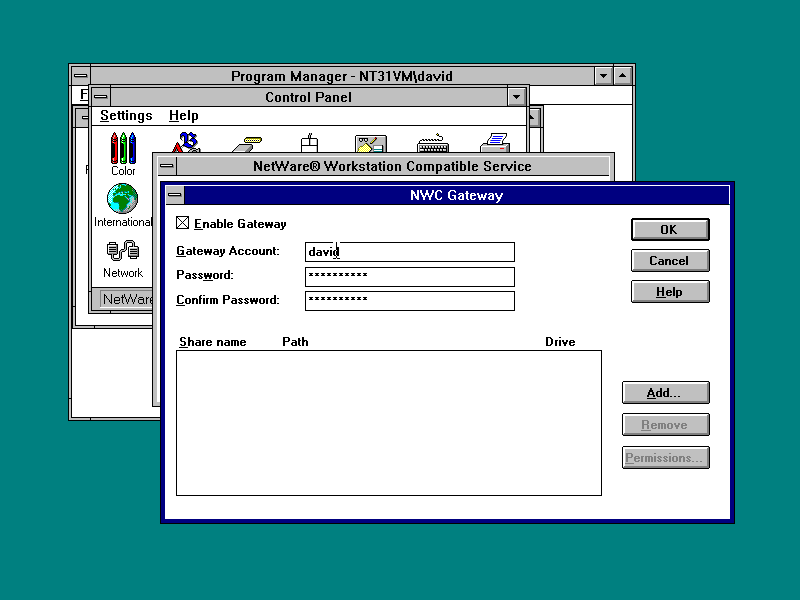Screen dimensions: 800x600
Task: Click the NetWare Workstation Compatible Service title bar
Action: pos(392,166)
